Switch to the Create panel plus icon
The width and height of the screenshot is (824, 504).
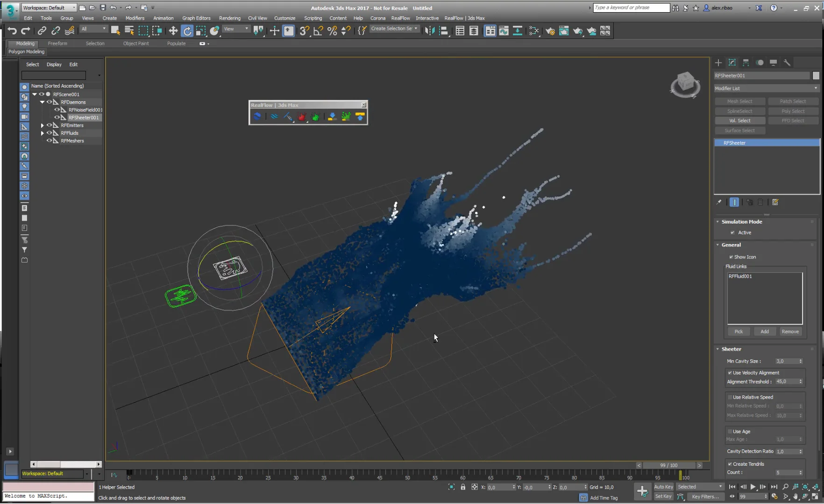tap(718, 63)
